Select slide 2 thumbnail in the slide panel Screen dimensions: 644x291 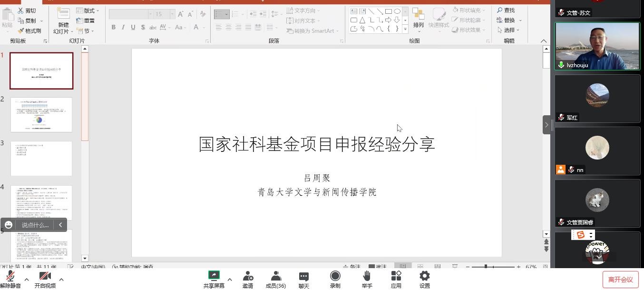41,115
